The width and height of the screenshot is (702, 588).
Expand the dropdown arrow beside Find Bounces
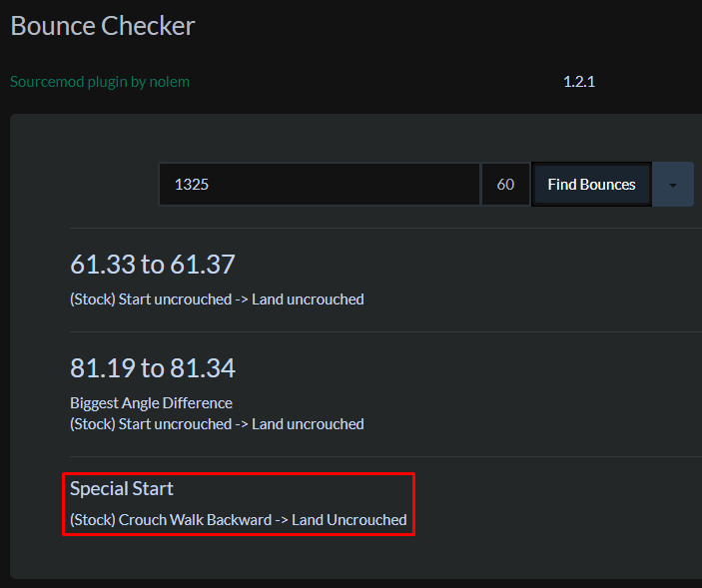(x=673, y=185)
